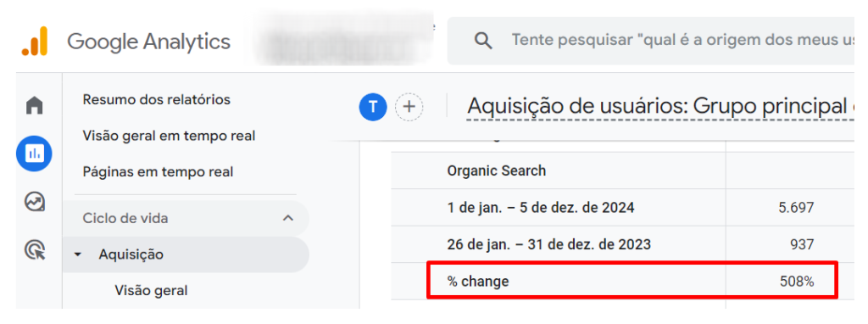Open Resumo dos relatórios
This screenshot has width=868, height=324.
pyautogui.click(x=156, y=100)
